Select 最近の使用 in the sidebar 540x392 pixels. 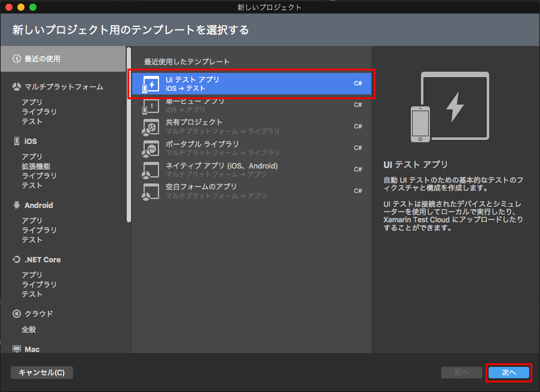63,59
